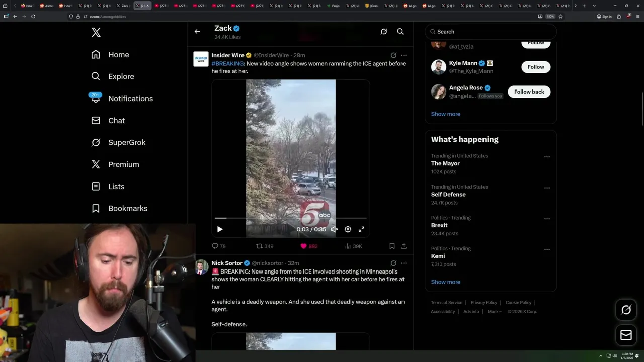Open more options on Nick Sortor post
644x362 pixels.
404,263
